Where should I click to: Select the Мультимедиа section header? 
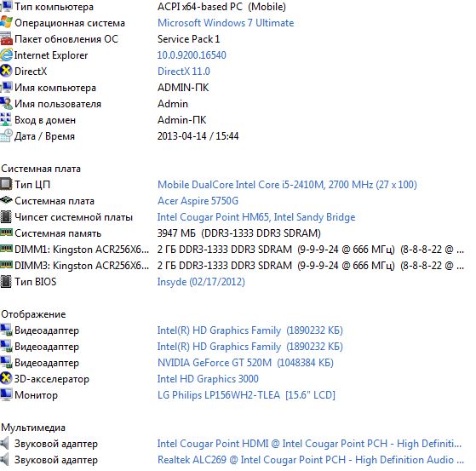point(33,428)
